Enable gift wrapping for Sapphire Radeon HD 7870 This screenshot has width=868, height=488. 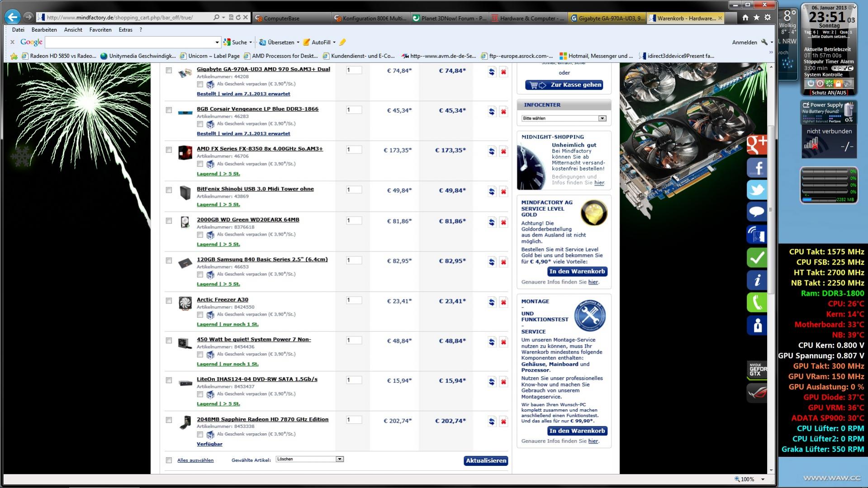click(200, 435)
